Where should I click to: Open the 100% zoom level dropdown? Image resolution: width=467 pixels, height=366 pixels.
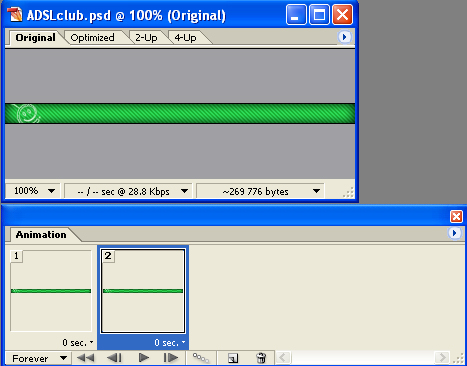tap(33, 191)
